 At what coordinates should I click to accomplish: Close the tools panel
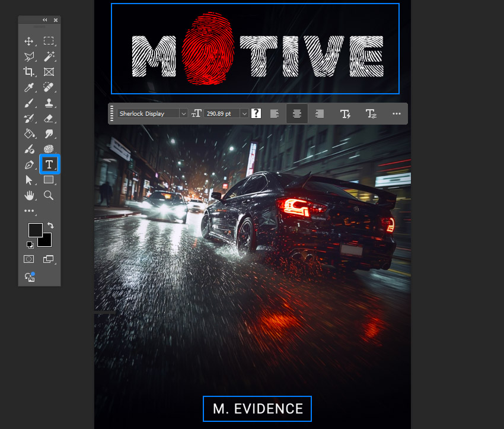click(x=56, y=20)
